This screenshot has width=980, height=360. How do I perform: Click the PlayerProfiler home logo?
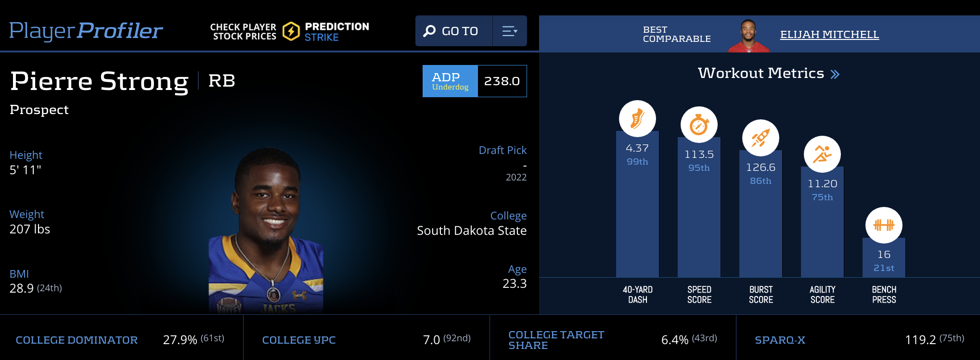[86, 31]
